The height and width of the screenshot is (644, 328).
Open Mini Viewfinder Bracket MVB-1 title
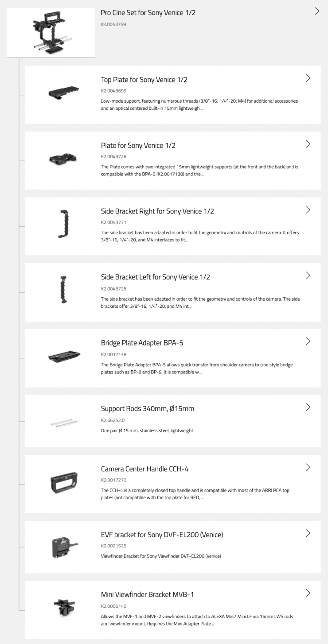coord(147,594)
